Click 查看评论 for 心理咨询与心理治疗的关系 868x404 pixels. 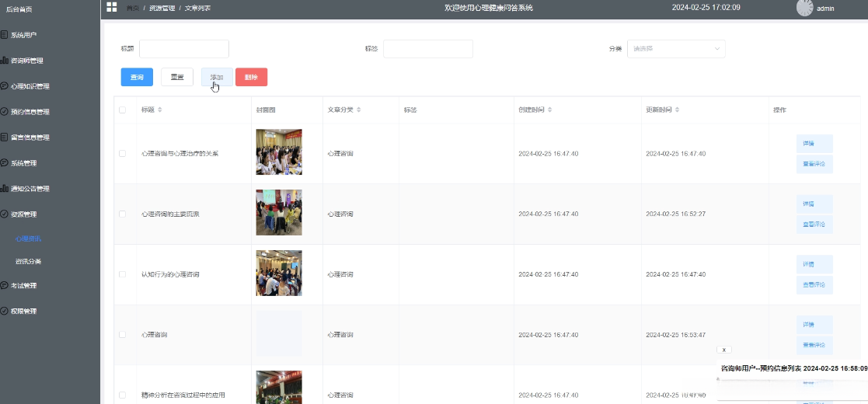click(814, 164)
